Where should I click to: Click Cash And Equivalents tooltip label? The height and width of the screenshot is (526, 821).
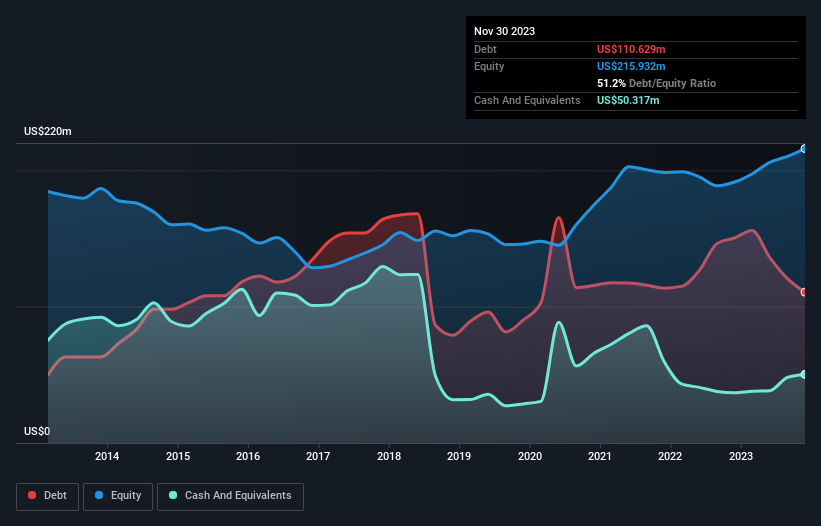point(527,100)
